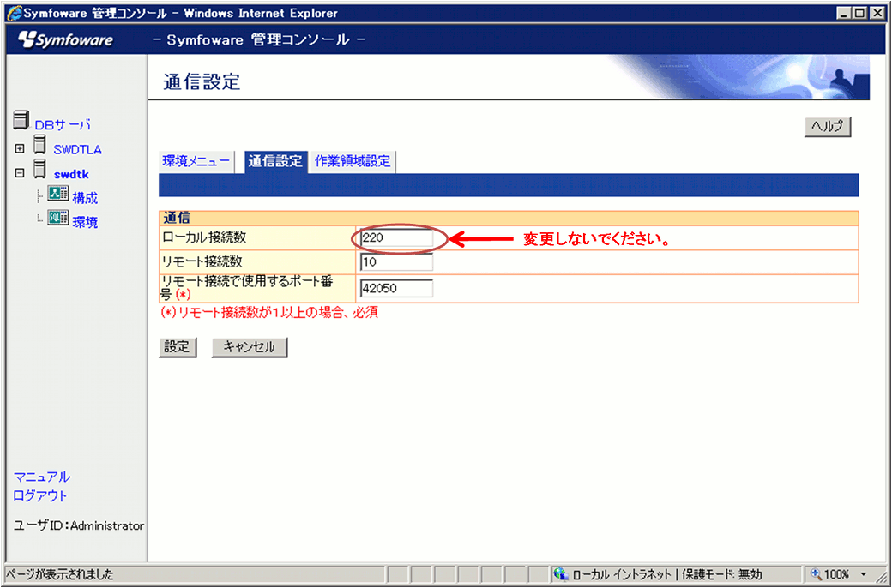Focus the リモート接続数 input field
This screenshot has width=892, height=588.
396,262
